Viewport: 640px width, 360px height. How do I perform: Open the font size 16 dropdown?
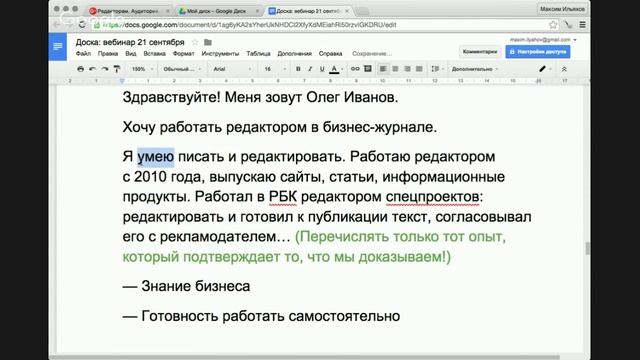(275, 69)
